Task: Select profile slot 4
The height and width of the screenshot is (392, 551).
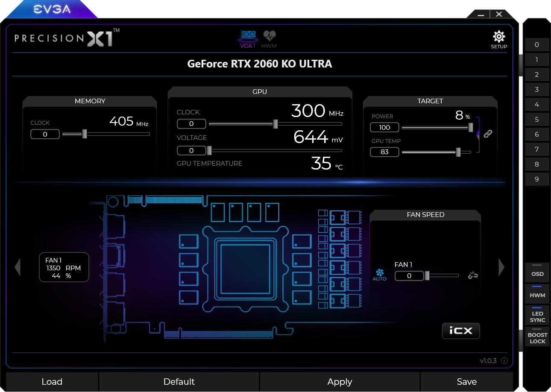Action: coord(537,105)
